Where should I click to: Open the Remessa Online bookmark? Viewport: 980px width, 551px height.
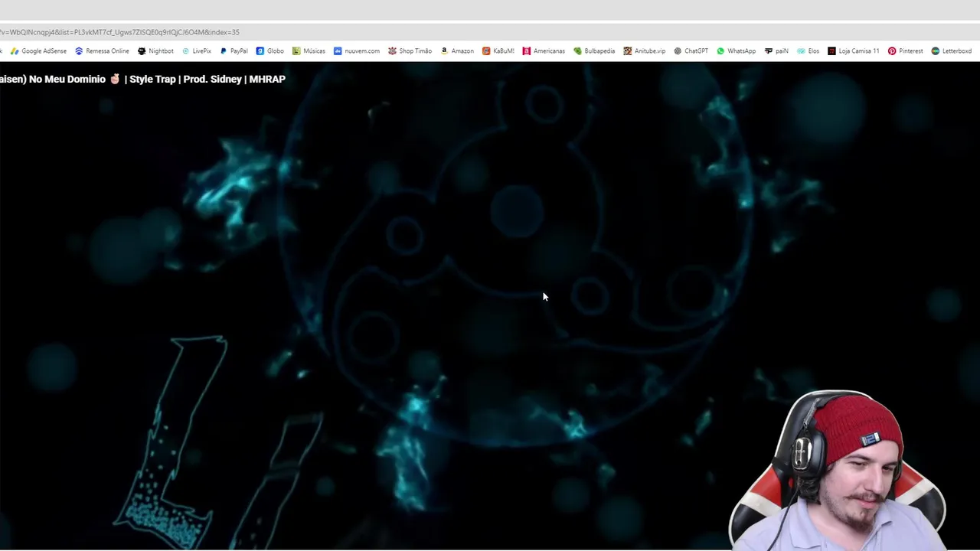point(102,51)
